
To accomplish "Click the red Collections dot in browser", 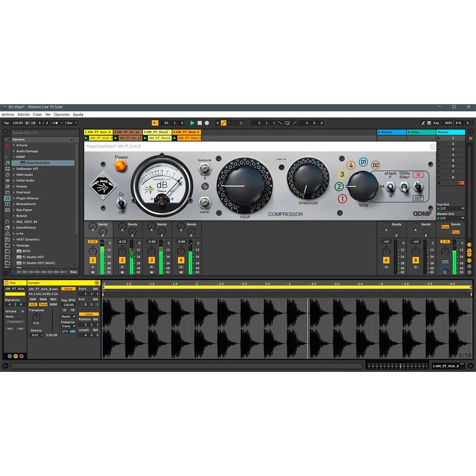I will [x=7, y=145].
